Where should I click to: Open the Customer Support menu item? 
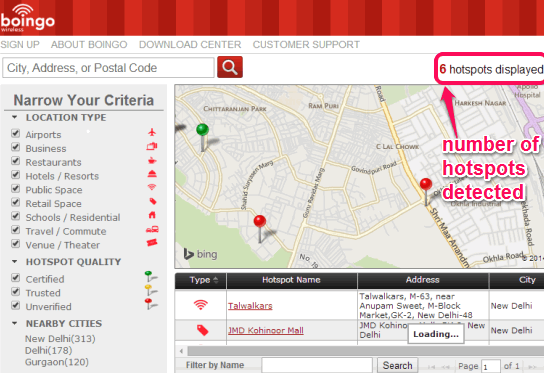pyautogui.click(x=306, y=45)
